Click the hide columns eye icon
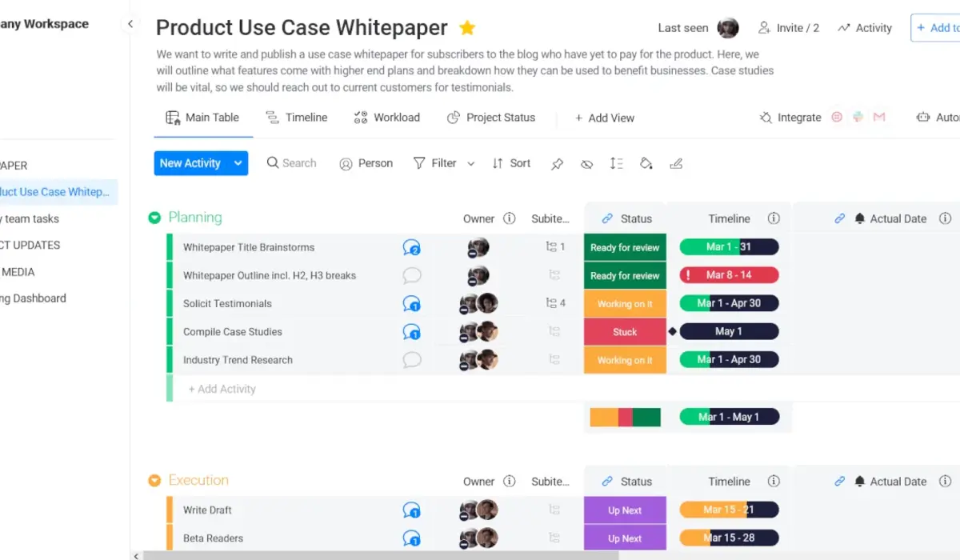 (x=586, y=163)
